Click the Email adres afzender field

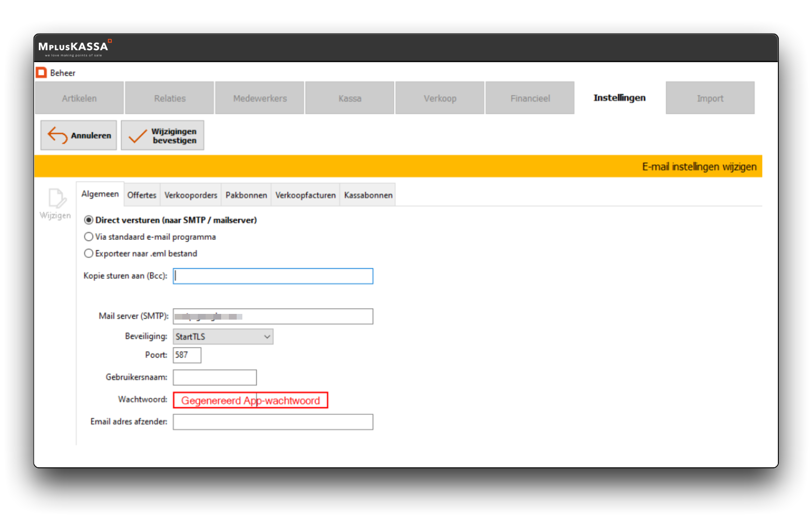click(273, 422)
